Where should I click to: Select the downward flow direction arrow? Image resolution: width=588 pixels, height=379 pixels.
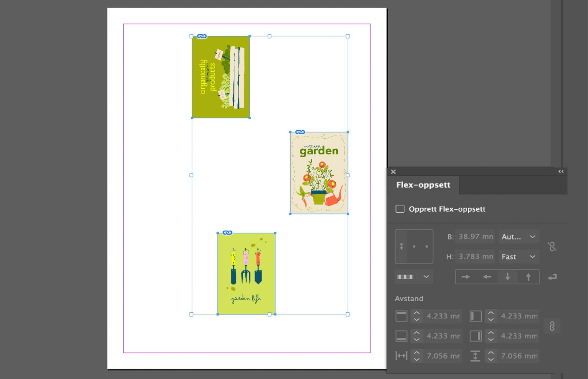tap(507, 277)
